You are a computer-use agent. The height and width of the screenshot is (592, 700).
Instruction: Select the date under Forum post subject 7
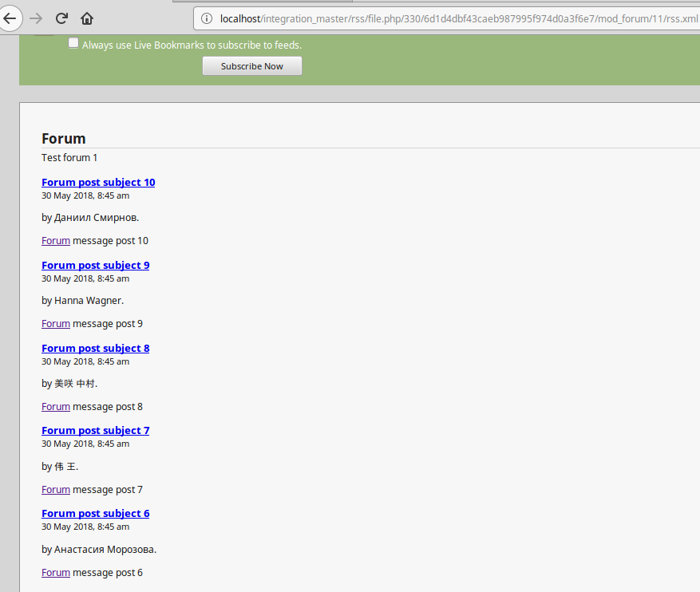click(x=85, y=444)
